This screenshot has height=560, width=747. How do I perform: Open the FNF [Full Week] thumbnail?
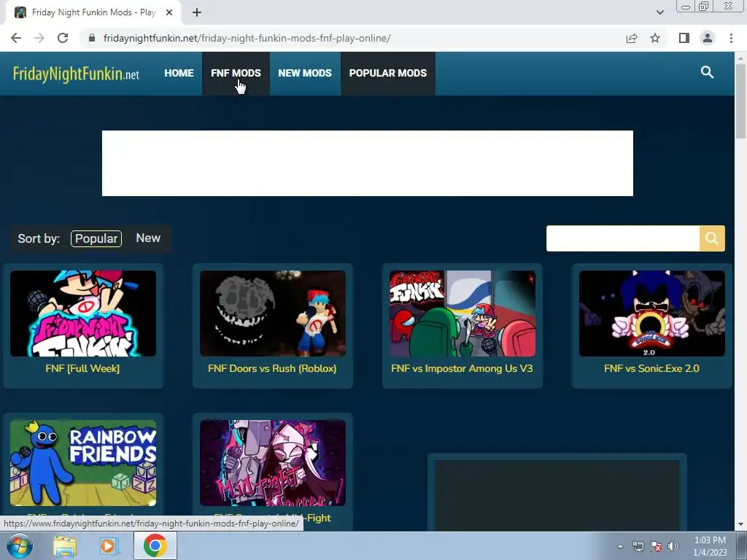[83, 314]
